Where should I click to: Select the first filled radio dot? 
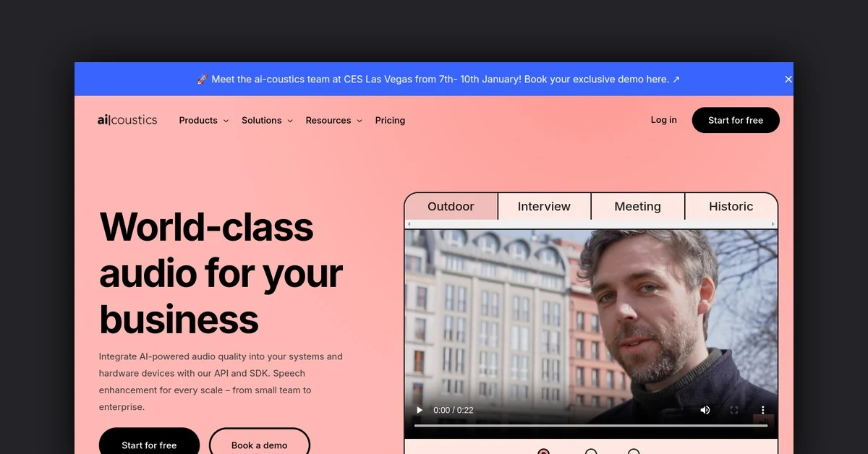pyautogui.click(x=544, y=452)
